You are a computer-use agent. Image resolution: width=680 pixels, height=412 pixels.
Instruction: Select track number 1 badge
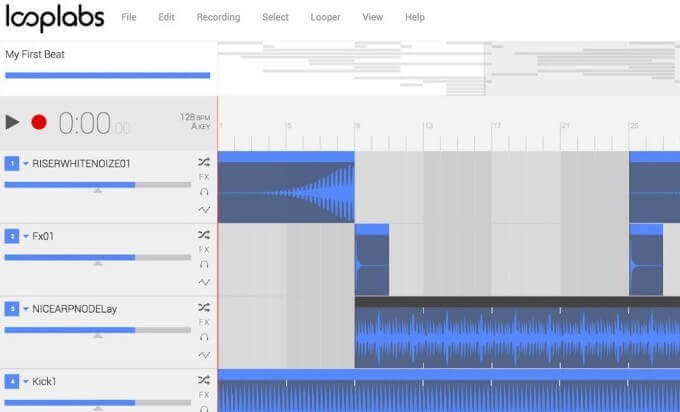click(12, 163)
